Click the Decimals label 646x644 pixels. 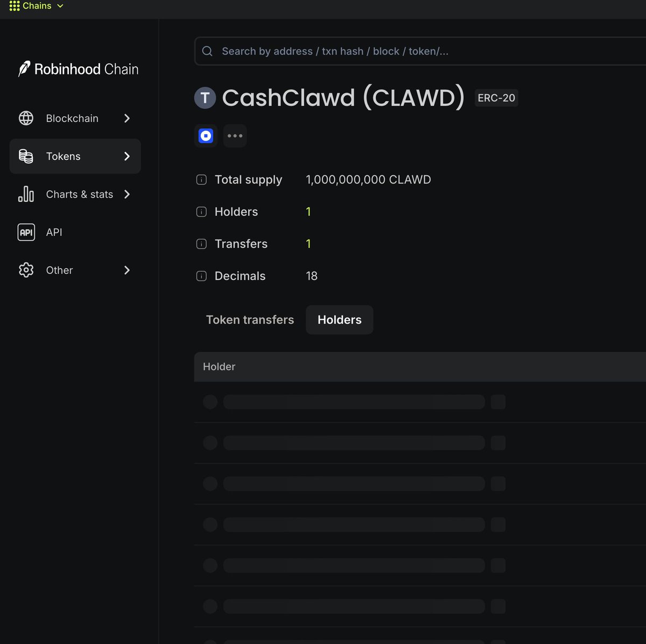pyautogui.click(x=240, y=276)
